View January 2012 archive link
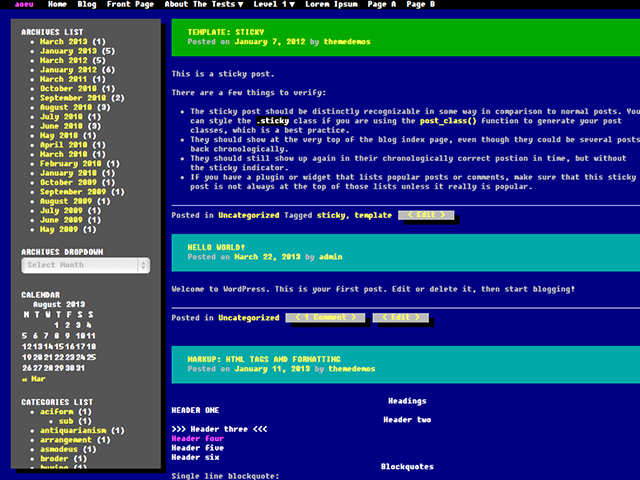The height and width of the screenshot is (480, 640). 69,70
